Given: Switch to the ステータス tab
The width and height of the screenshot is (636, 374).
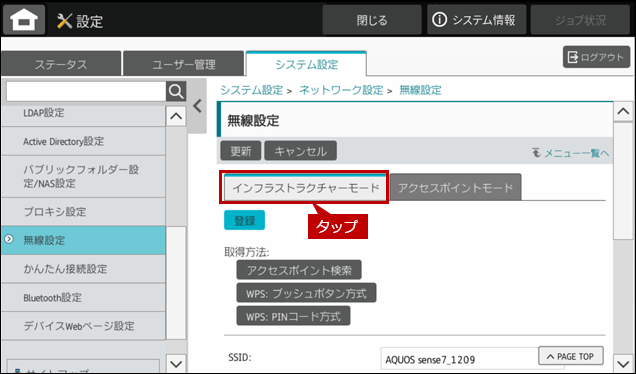Looking at the screenshot, I should point(61,64).
